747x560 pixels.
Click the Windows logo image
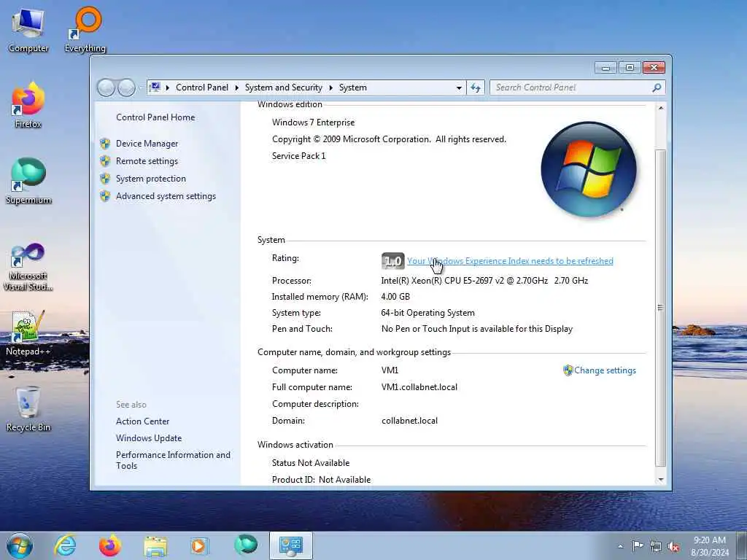(589, 169)
